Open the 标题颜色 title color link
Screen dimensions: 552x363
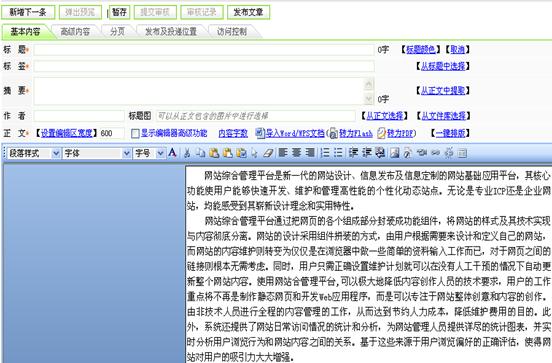point(421,50)
